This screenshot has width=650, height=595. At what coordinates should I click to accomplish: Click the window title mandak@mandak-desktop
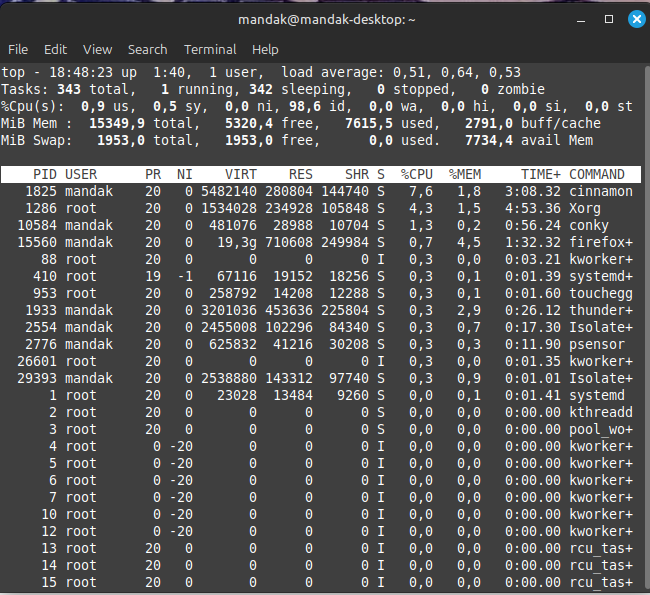coord(327,19)
